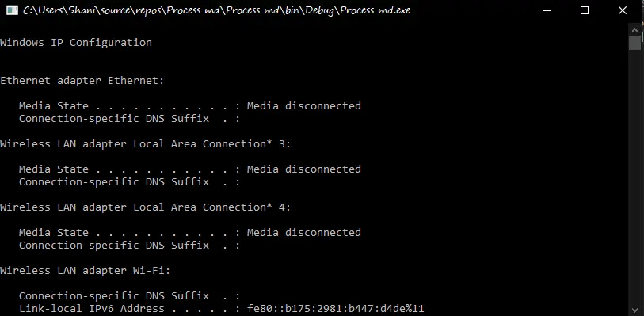Click 'Wireless LAN adapter Local Area Connection* 3:' line
Screen dimensions: 644x316
146,144
